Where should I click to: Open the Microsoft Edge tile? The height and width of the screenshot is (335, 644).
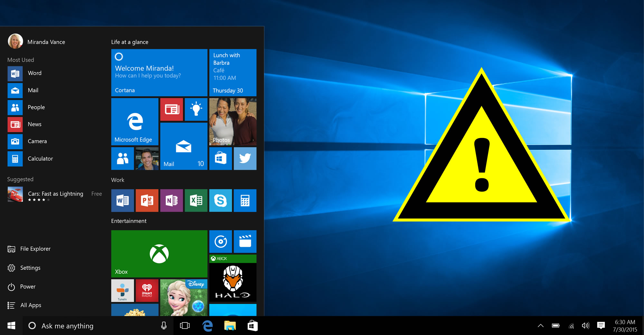135,122
